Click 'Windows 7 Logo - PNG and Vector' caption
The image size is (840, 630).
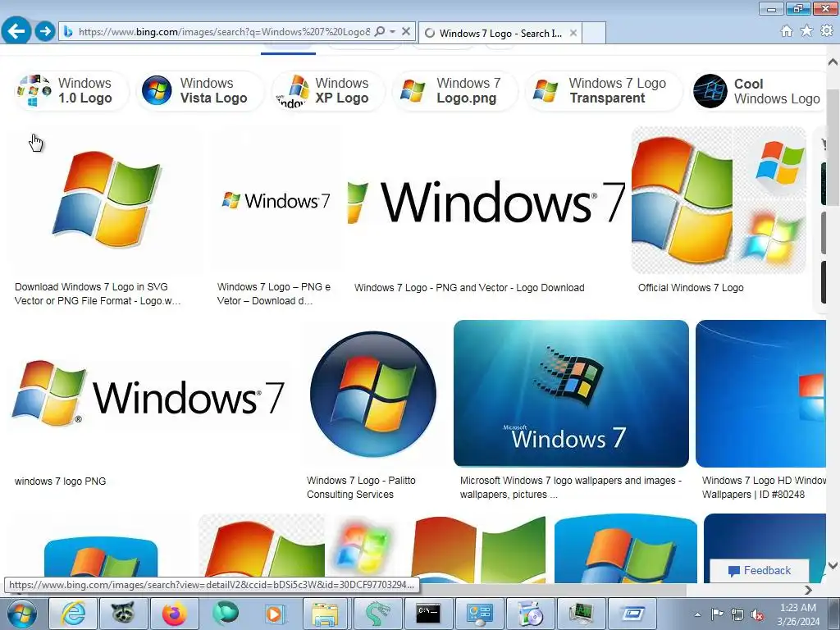[x=469, y=288]
